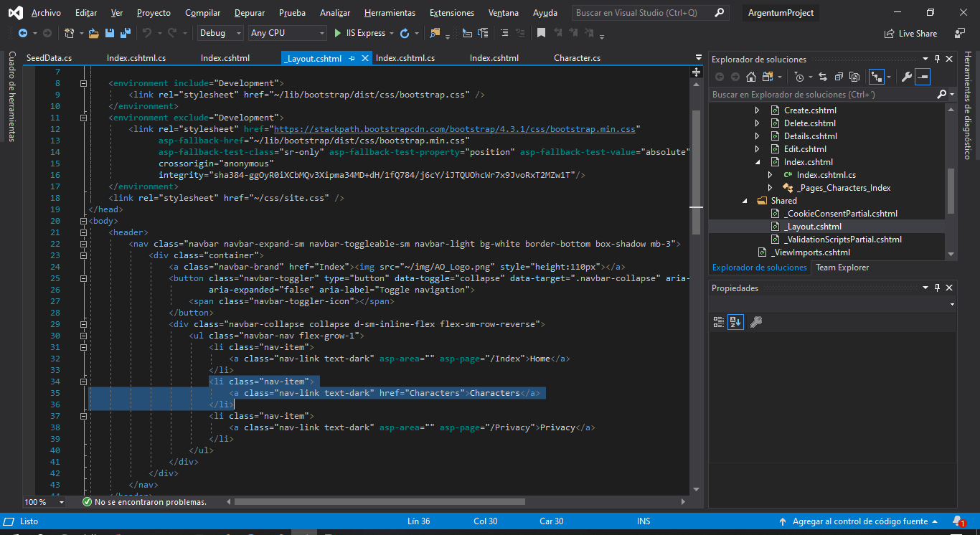The image size is (980, 535).
Task: Click the Undo arrow in the toolbar
Action: 147,33
